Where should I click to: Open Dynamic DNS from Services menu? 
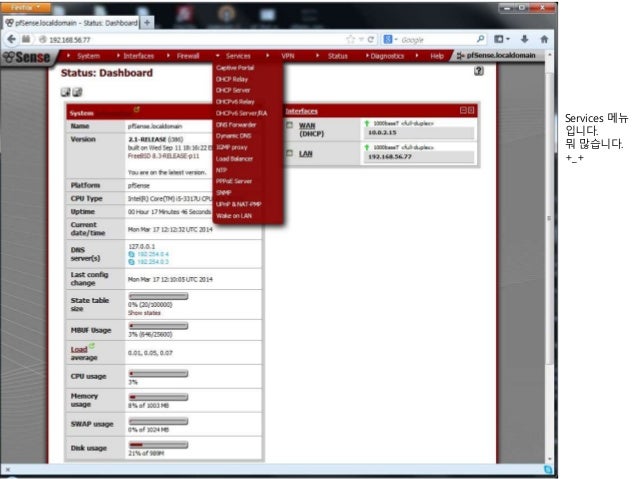[234, 136]
